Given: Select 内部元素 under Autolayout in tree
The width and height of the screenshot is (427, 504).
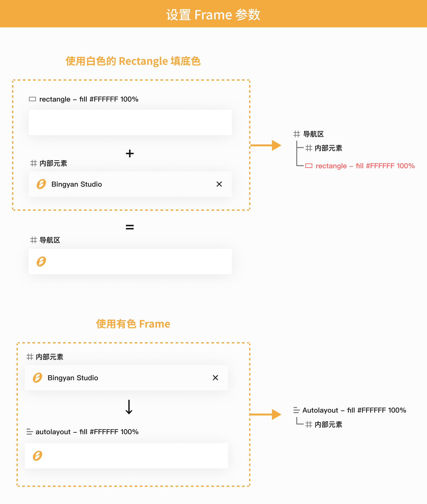Looking at the screenshot, I should [x=328, y=424].
